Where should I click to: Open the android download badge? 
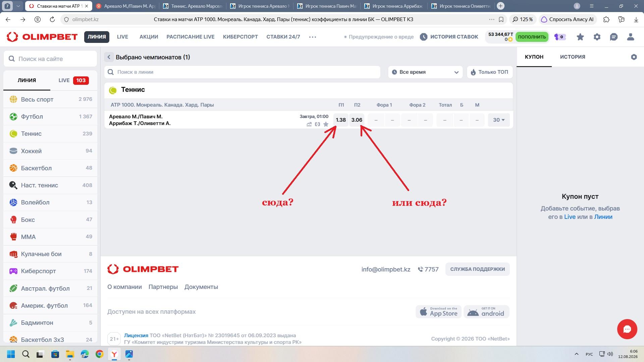[486, 312]
